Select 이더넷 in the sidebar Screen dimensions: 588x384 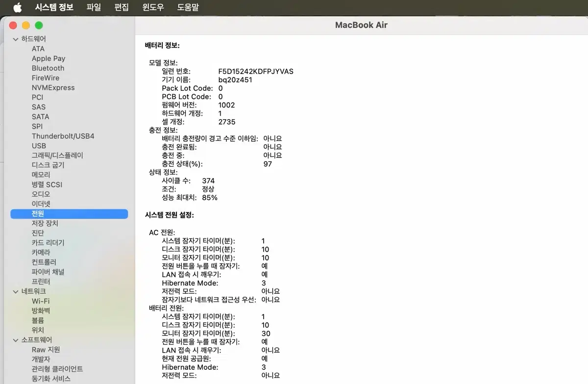tap(41, 204)
